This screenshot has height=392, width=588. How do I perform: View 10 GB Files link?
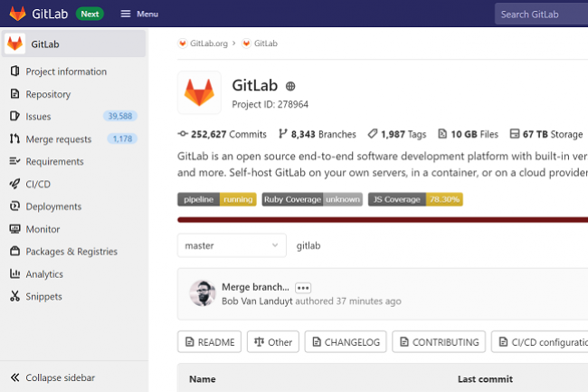point(468,134)
